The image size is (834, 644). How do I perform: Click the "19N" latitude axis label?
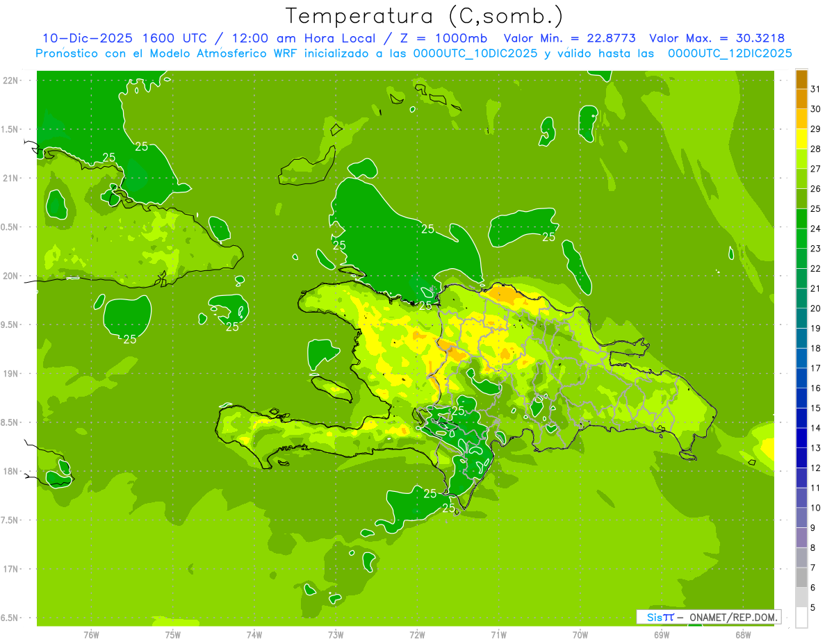click(11, 373)
